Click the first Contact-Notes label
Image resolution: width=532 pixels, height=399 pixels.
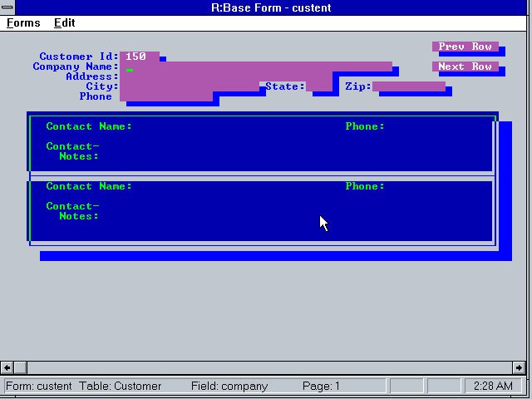(72, 151)
